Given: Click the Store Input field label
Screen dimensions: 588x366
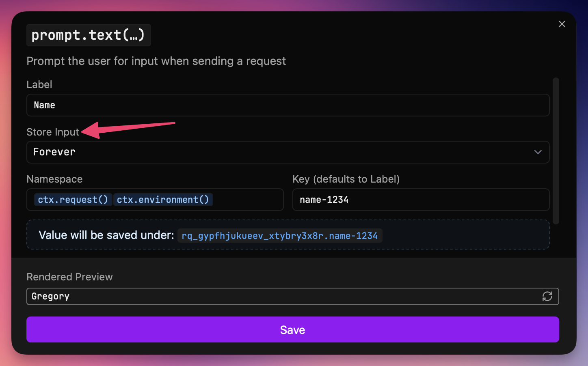Looking at the screenshot, I should 53,132.
